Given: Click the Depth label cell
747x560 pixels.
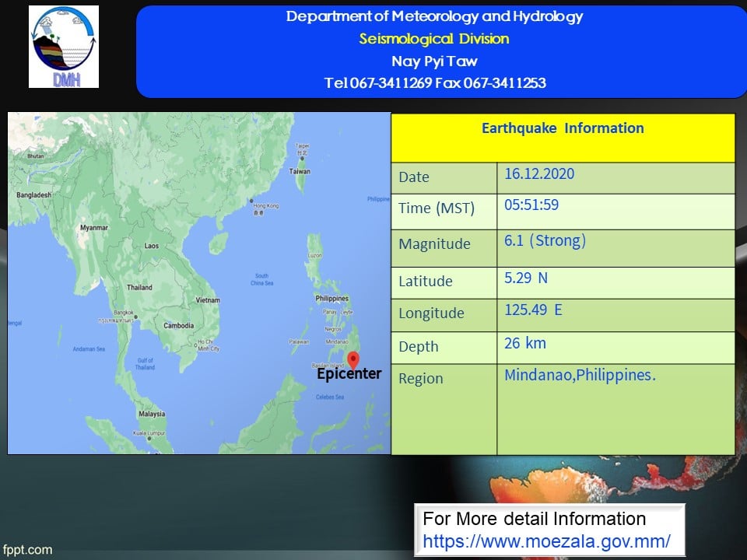Looking at the screenshot, I should coord(444,348).
